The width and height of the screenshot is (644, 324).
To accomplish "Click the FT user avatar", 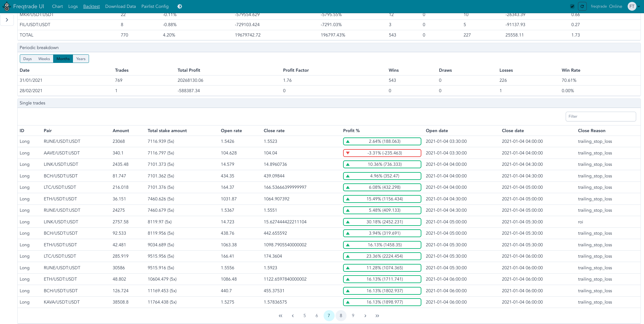I will [631, 6].
